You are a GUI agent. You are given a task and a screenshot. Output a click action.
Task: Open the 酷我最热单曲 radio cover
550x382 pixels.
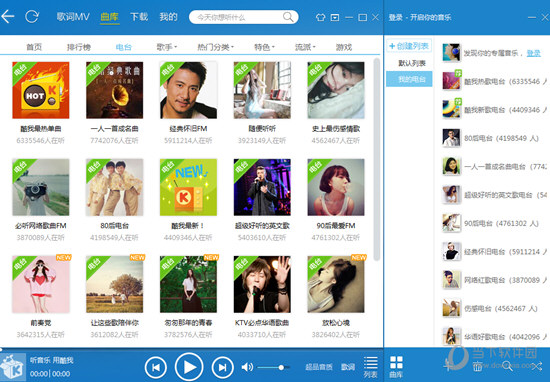tap(41, 90)
